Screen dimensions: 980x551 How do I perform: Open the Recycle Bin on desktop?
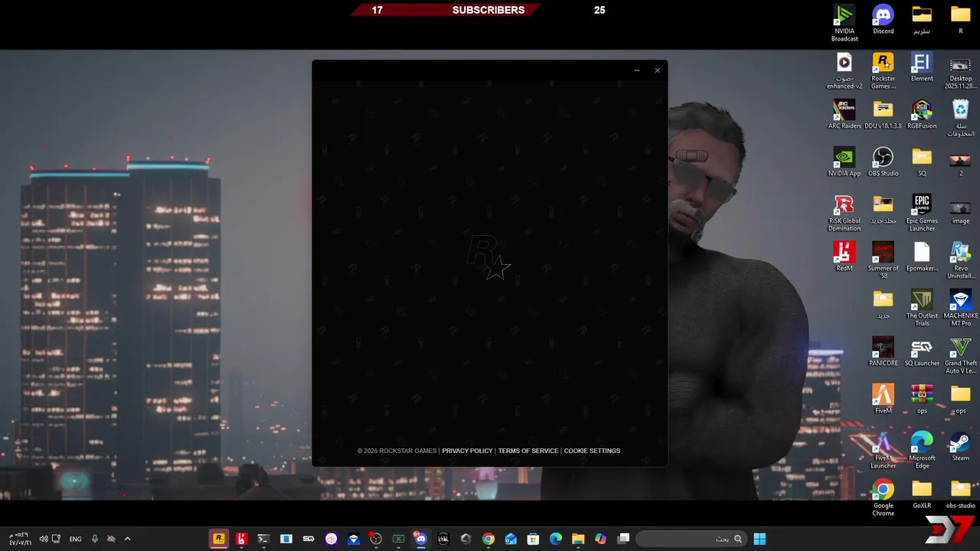point(960,119)
